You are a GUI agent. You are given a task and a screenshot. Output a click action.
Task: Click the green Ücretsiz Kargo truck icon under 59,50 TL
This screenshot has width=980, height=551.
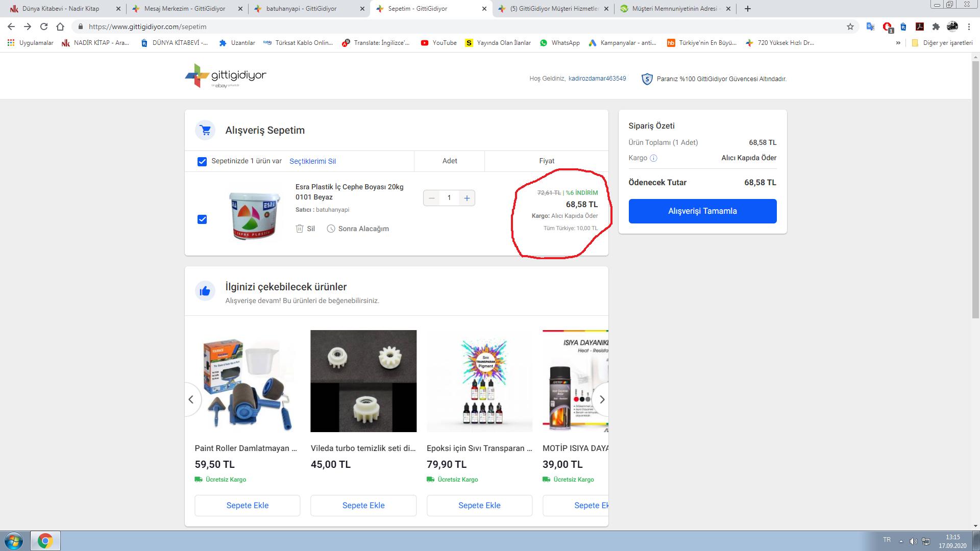pyautogui.click(x=199, y=480)
